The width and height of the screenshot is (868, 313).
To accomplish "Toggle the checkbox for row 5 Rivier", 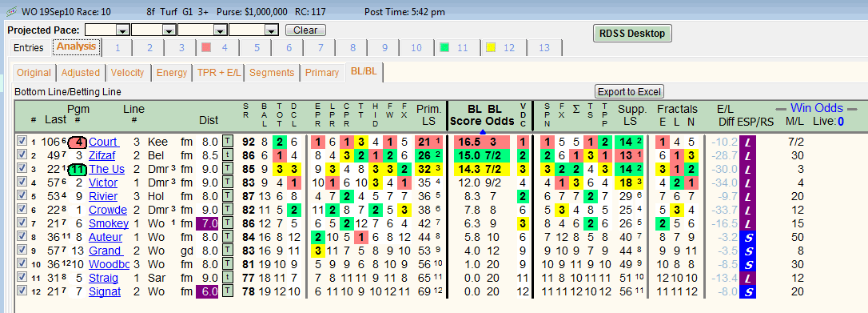I will (x=22, y=195).
